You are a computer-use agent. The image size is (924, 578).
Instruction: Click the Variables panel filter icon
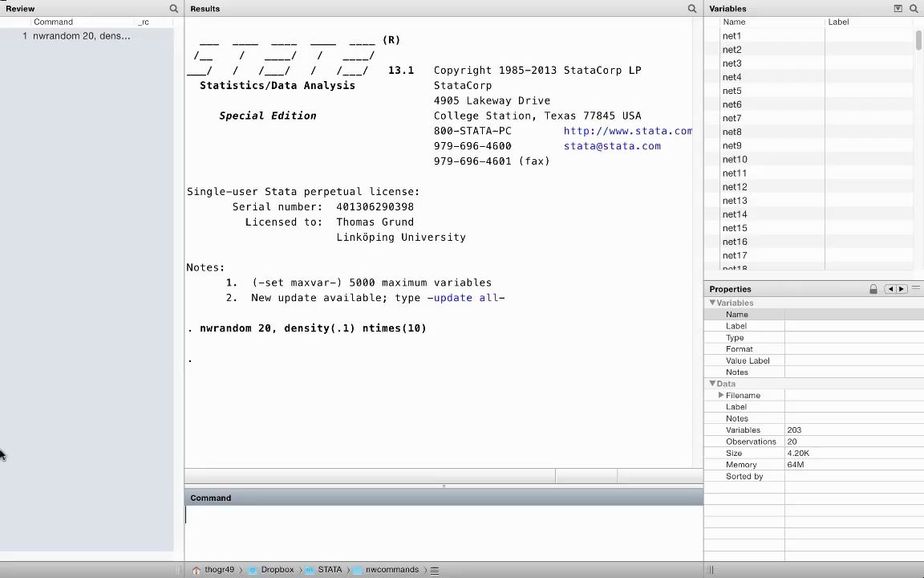[898, 9]
